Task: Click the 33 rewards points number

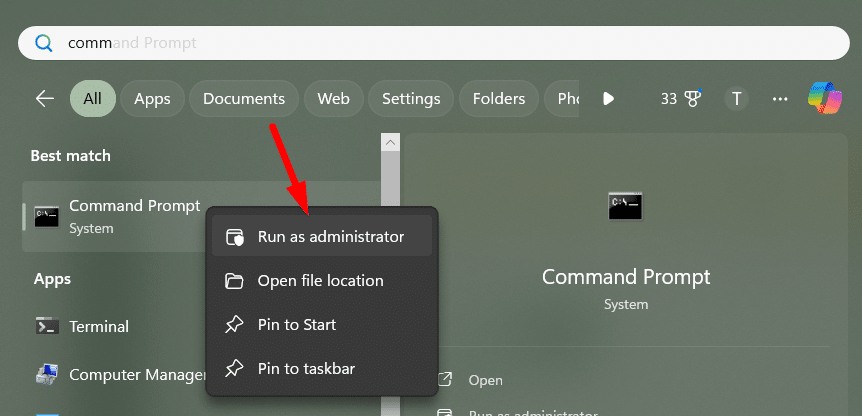Action: (x=668, y=99)
